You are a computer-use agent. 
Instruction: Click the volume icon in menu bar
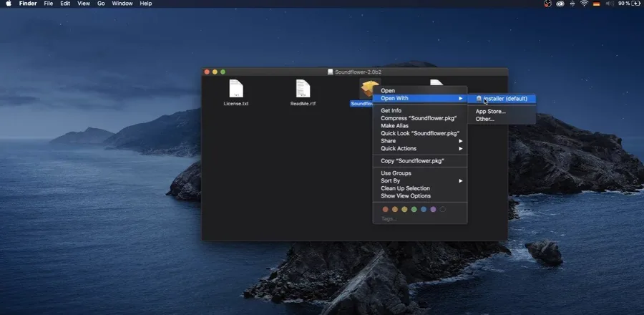coord(610,4)
